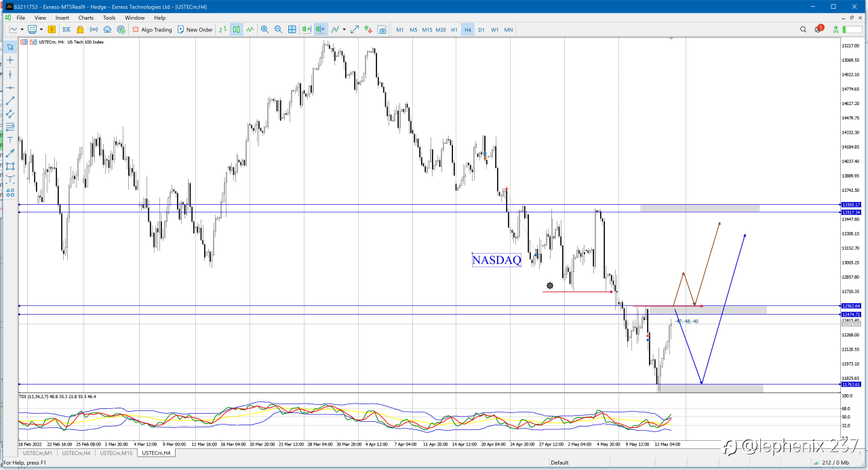
Task: Select the equidistant channel tool
Action: pos(10,113)
